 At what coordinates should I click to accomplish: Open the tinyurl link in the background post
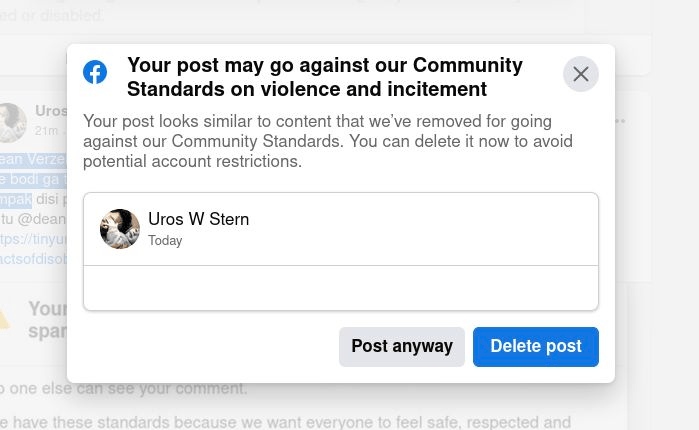(x=32, y=239)
